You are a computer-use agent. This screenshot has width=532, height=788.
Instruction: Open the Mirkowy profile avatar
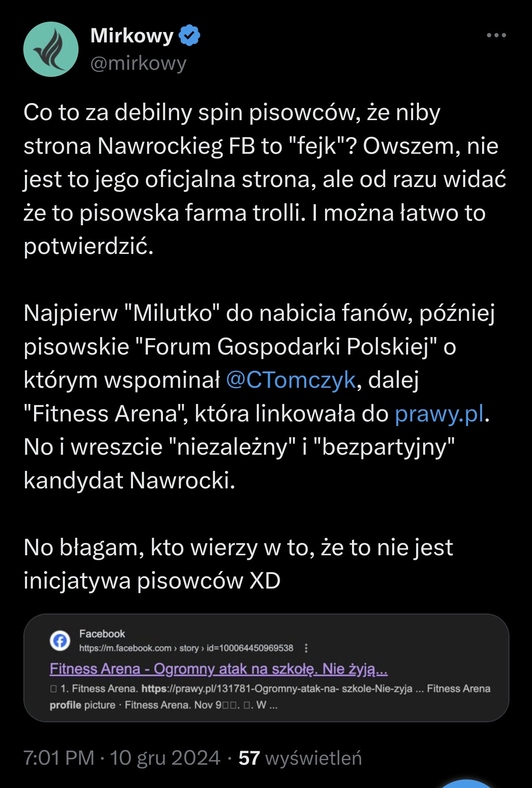tap(51, 49)
